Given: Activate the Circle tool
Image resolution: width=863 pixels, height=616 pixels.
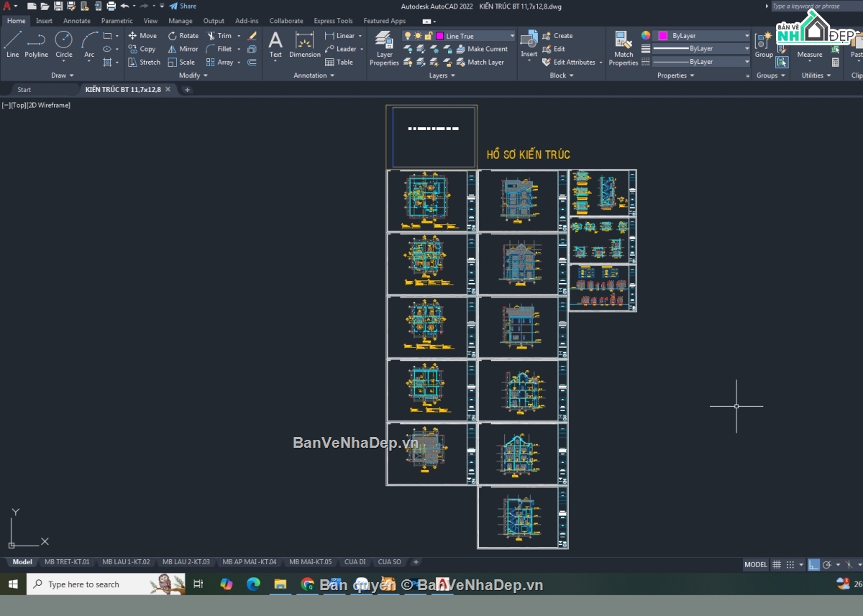Looking at the screenshot, I should click(63, 45).
